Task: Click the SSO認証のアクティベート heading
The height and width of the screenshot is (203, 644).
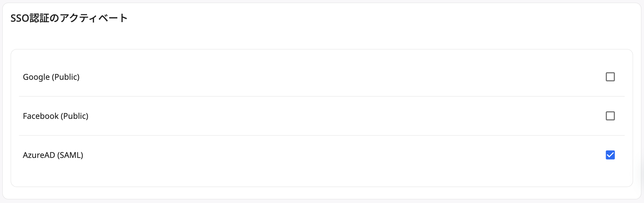Action: coord(69,18)
